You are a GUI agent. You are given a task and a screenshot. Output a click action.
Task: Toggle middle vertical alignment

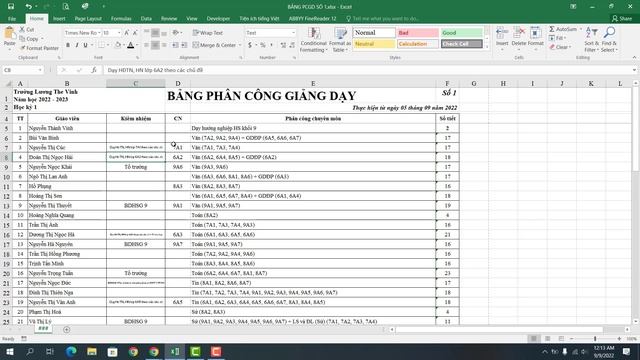coord(155,33)
